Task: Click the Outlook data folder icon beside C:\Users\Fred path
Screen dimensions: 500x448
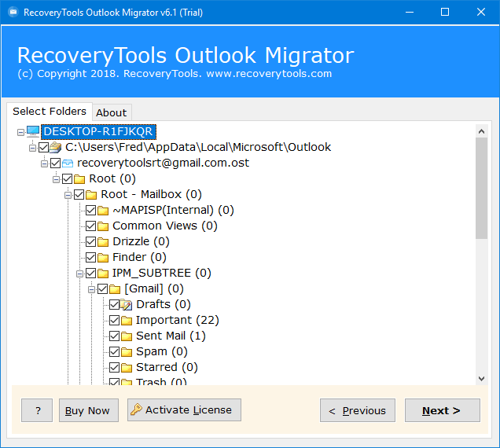Action: point(56,147)
